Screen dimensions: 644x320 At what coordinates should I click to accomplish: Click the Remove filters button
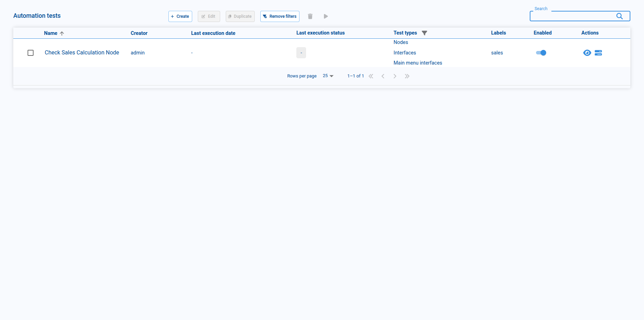point(280,16)
